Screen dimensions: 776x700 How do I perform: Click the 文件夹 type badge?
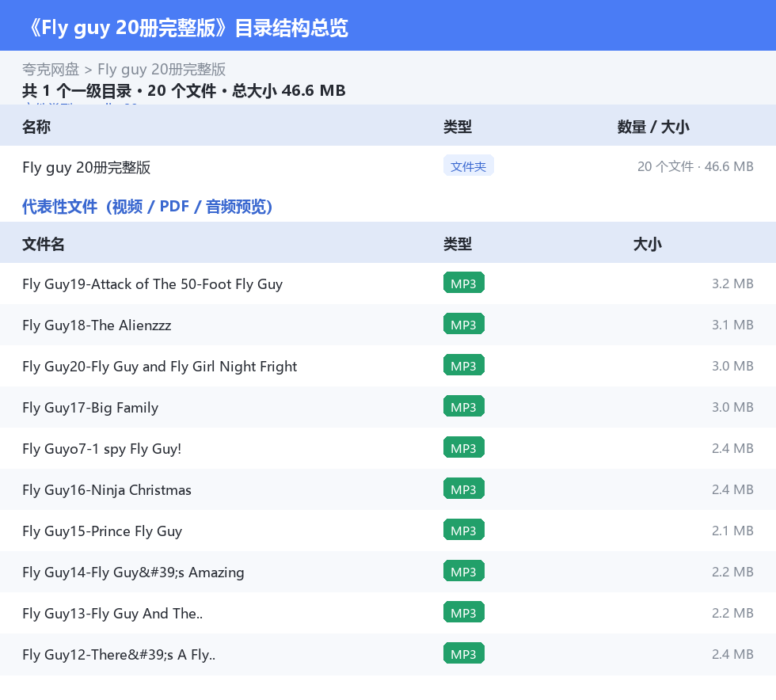click(468, 166)
